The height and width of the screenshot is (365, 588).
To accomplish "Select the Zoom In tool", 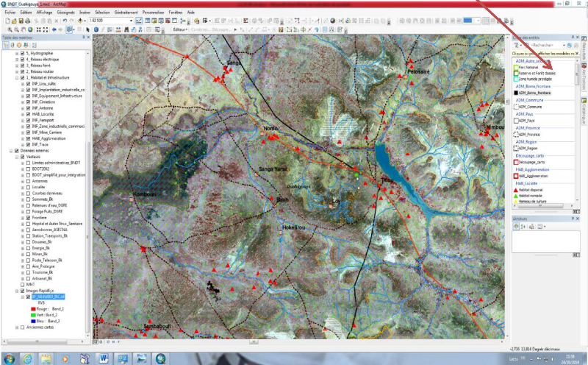I will (5, 30).
